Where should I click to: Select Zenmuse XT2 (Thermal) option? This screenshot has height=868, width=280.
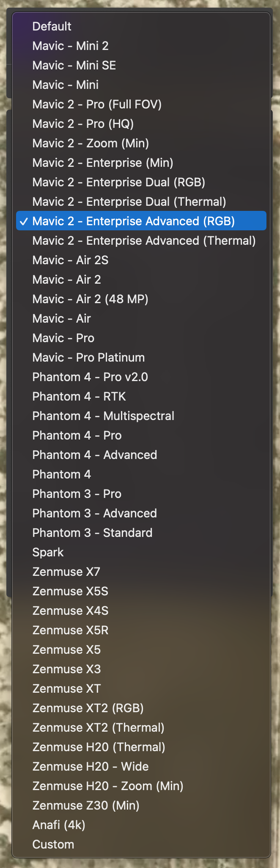(x=141, y=727)
